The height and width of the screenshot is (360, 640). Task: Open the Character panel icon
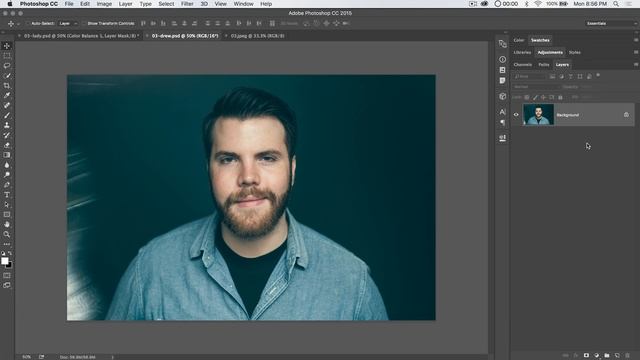[502, 112]
